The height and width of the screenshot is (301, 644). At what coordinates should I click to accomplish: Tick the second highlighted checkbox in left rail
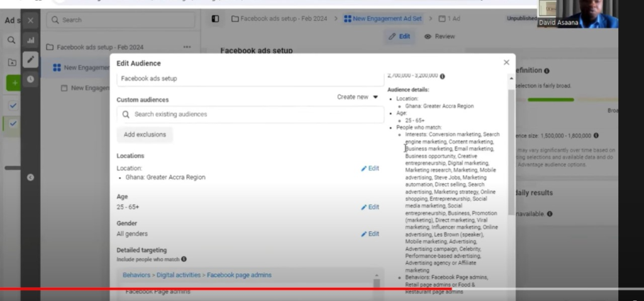pyautogui.click(x=13, y=123)
